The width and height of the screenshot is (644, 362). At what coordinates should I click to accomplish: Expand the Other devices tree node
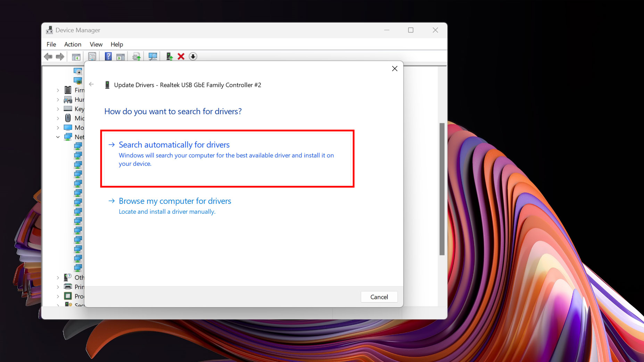58,278
